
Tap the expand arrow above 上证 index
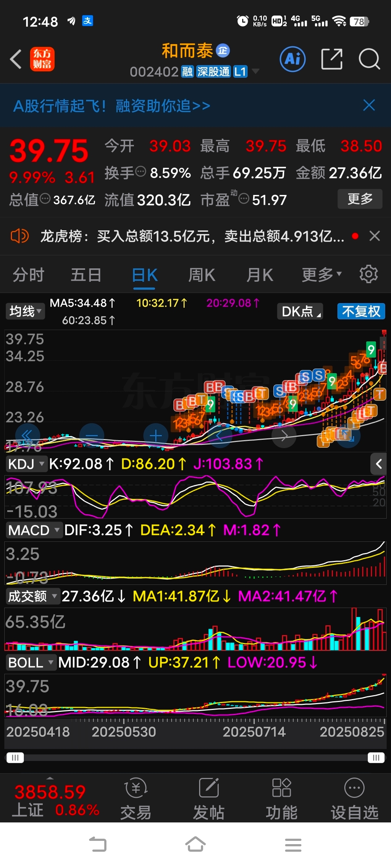click(x=50, y=778)
